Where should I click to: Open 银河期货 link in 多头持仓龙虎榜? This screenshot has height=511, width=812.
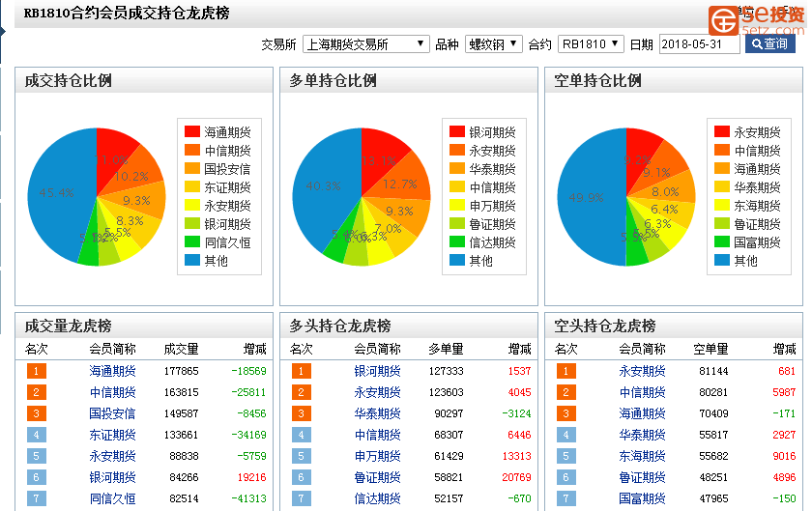click(378, 371)
